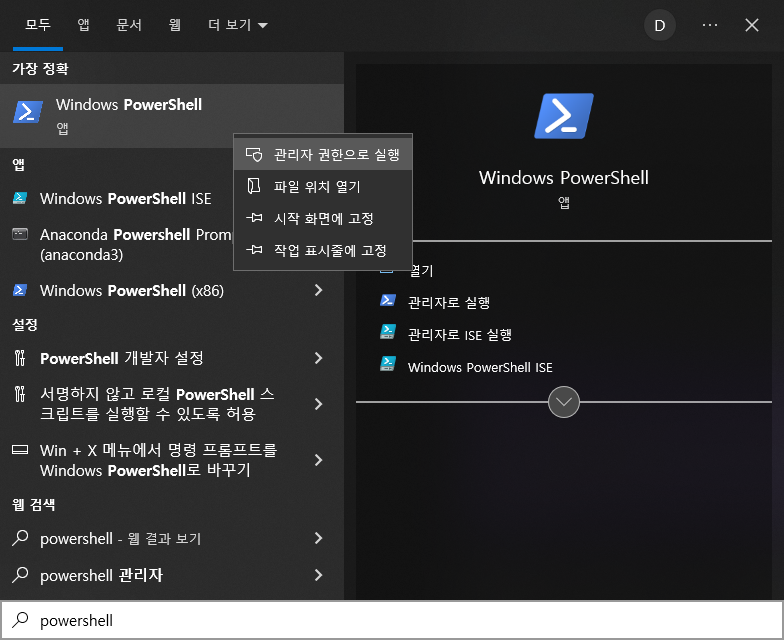Open the user account D avatar
The height and width of the screenshot is (640, 784).
click(x=660, y=25)
